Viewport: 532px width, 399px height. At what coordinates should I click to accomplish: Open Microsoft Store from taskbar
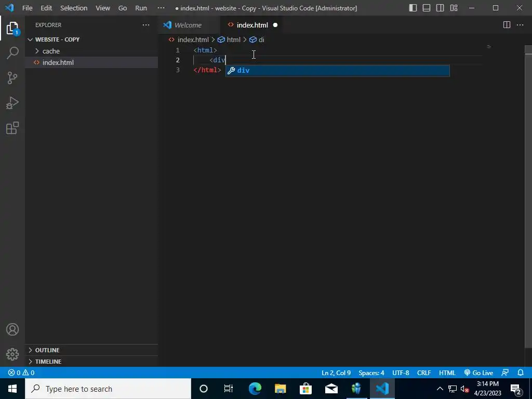(305, 389)
